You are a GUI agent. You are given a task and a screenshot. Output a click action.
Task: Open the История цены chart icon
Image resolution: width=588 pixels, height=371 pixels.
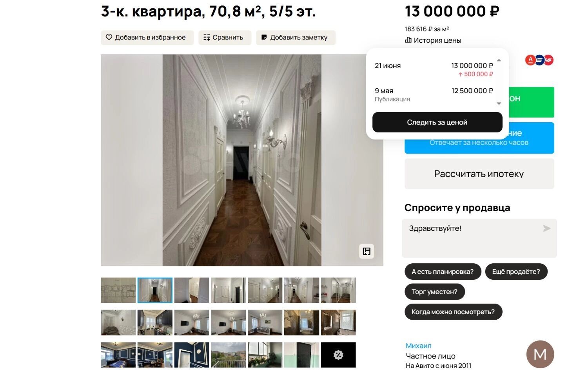408,40
